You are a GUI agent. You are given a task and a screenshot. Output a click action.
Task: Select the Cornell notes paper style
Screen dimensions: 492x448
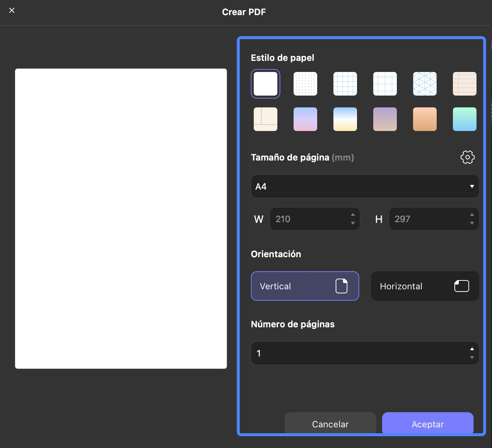click(266, 119)
